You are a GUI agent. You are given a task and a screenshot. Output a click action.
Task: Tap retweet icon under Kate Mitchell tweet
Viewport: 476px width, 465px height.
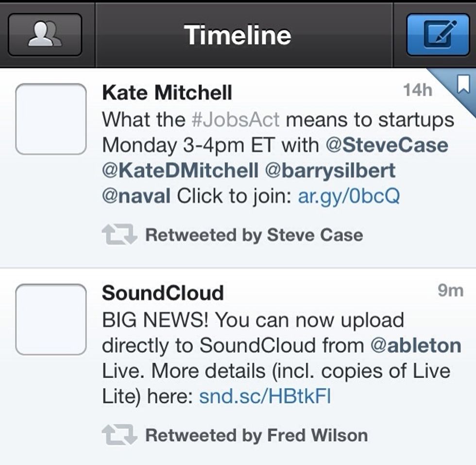click(x=119, y=235)
